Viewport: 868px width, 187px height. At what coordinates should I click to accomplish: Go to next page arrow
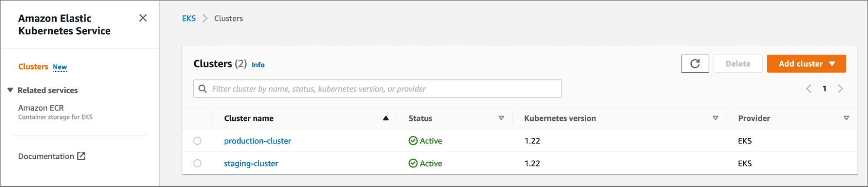coord(840,89)
